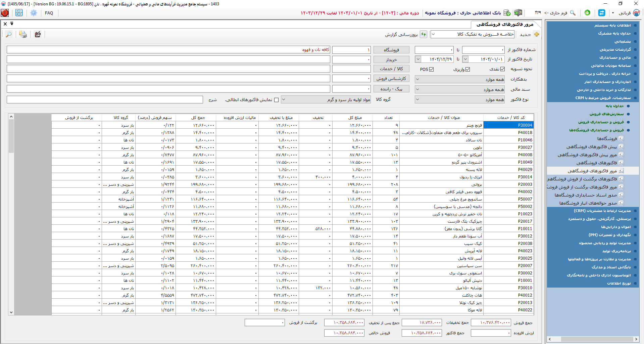The width and height of the screenshot is (644, 344).
Task: Click the safe/vault backup icon
Action: coord(518,13)
